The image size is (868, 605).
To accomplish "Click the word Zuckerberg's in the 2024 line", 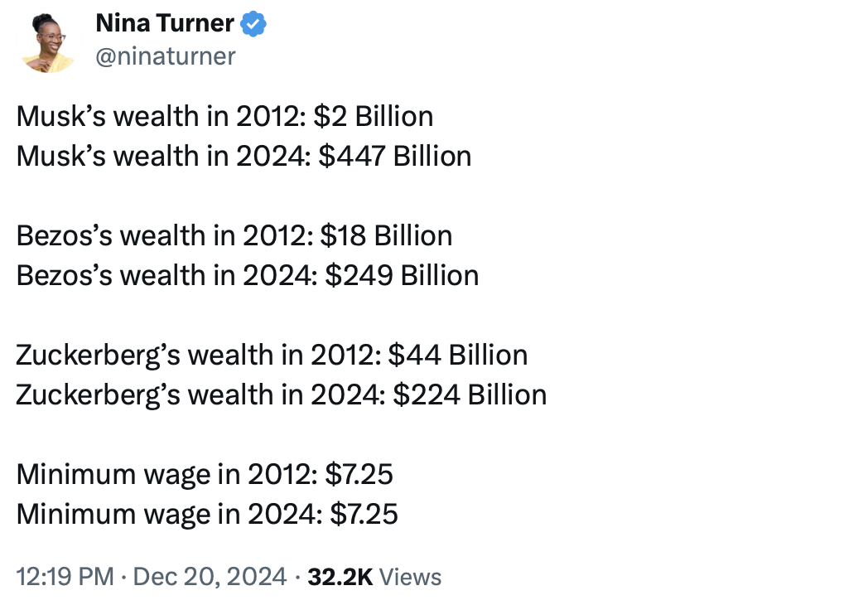I will (x=99, y=394).
